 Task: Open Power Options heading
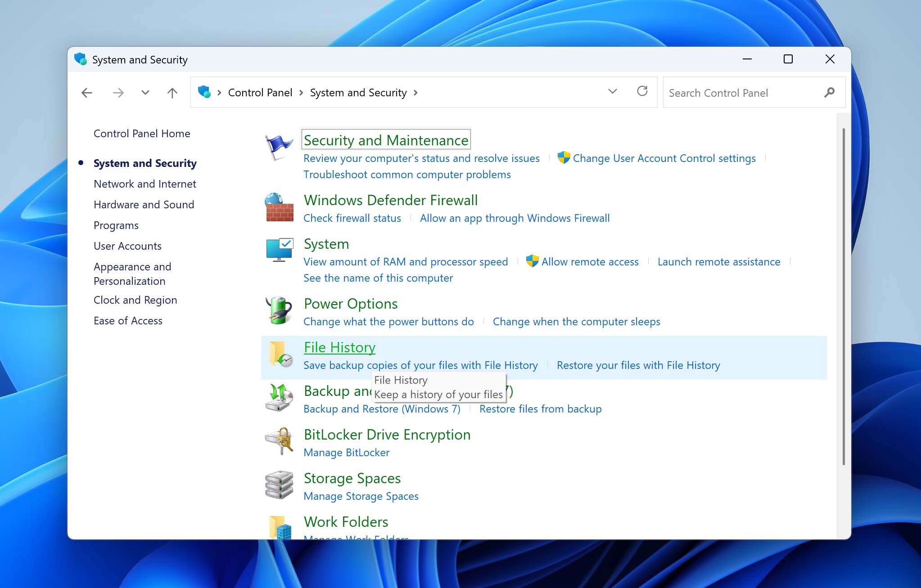351,304
